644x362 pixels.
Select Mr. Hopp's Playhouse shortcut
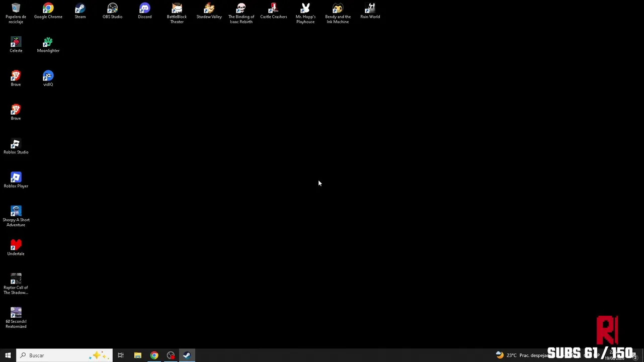coord(305,13)
